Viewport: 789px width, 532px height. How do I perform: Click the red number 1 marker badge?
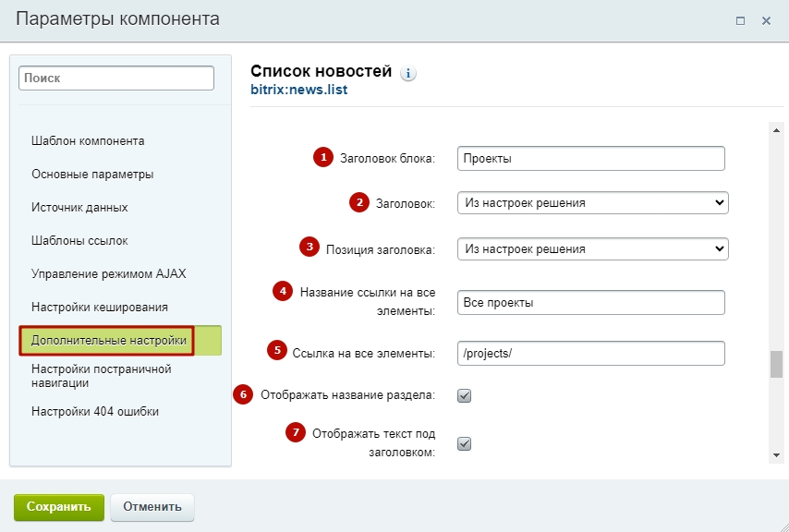[x=323, y=157]
